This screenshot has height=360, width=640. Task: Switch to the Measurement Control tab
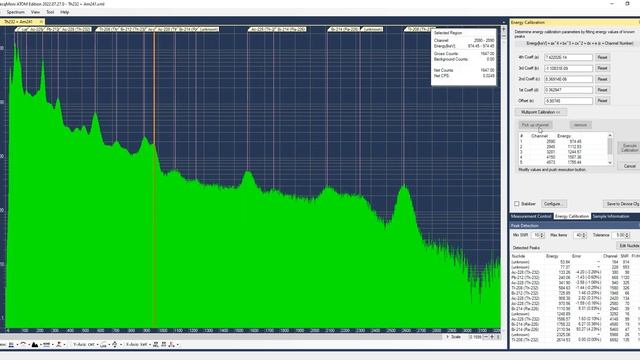pos(531,216)
